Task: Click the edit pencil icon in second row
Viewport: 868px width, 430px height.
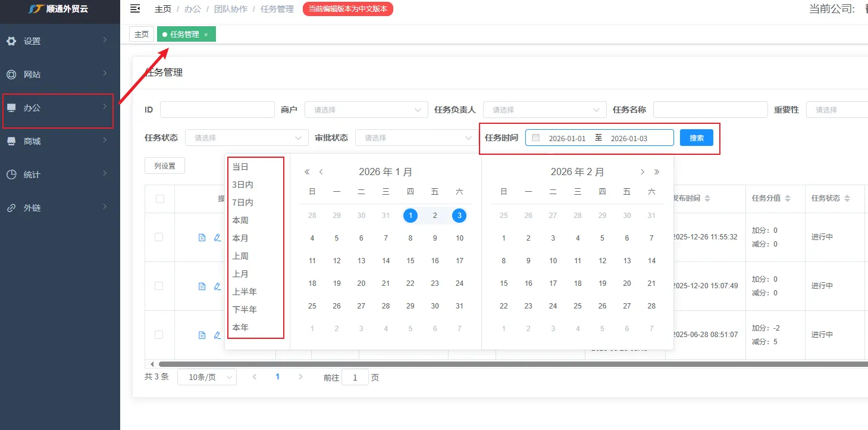Action: pyautogui.click(x=217, y=286)
